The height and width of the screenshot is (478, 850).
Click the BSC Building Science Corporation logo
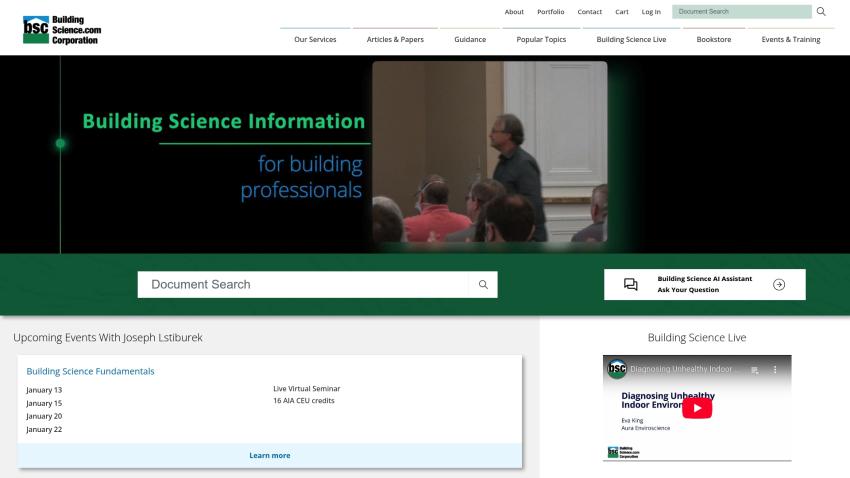(x=62, y=30)
